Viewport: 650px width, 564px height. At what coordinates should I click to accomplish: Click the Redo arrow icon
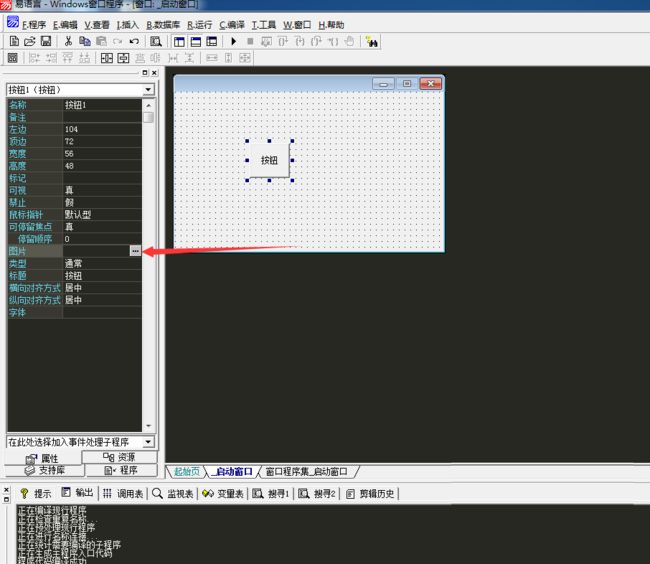tap(118, 41)
